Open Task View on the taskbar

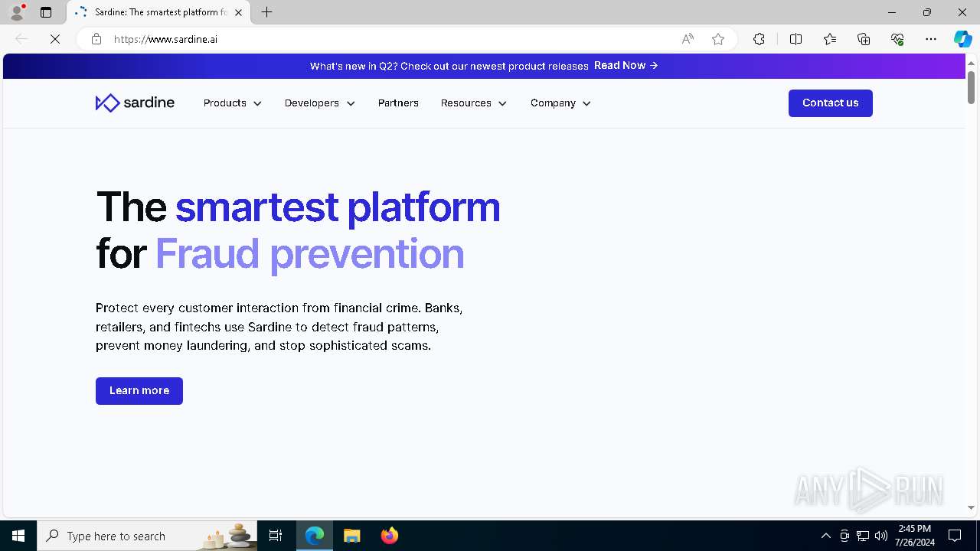276,536
